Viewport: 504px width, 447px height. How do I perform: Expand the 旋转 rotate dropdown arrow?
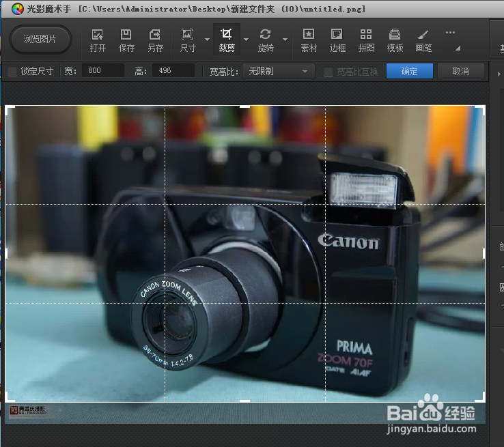285,40
